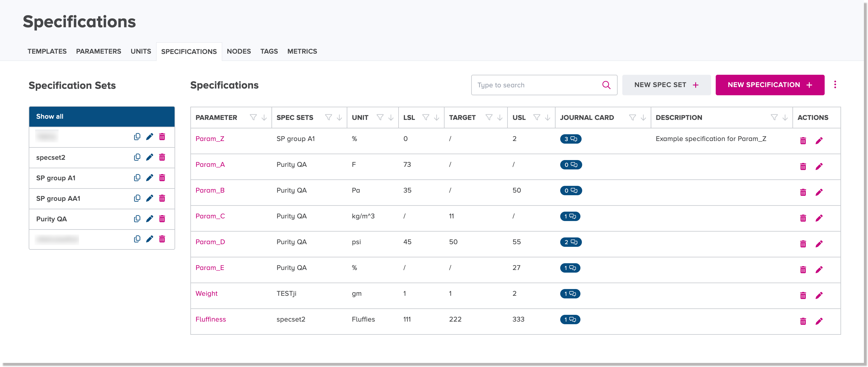Viewport: 868px width, 367px height.
Task: Open journal card badge for Param_Z
Action: 570,139
